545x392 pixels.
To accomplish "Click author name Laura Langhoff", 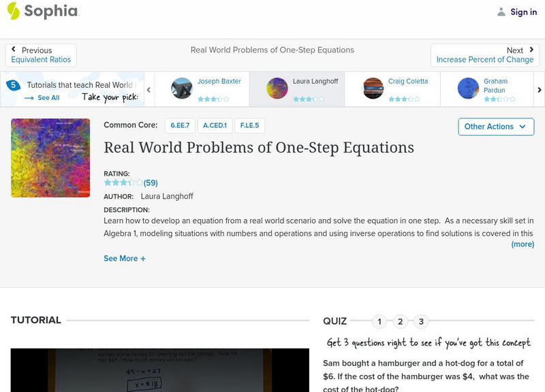I will 167,196.
